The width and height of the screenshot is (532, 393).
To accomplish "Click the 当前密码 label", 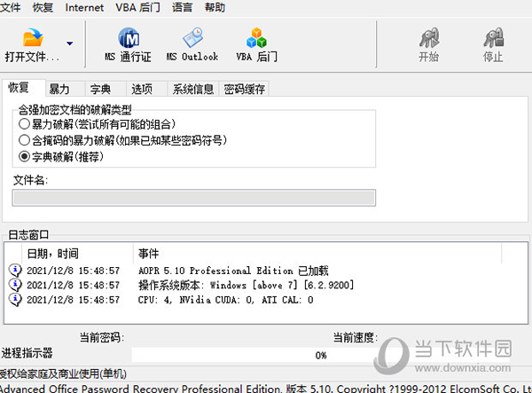I will pyautogui.click(x=102, y=337).
